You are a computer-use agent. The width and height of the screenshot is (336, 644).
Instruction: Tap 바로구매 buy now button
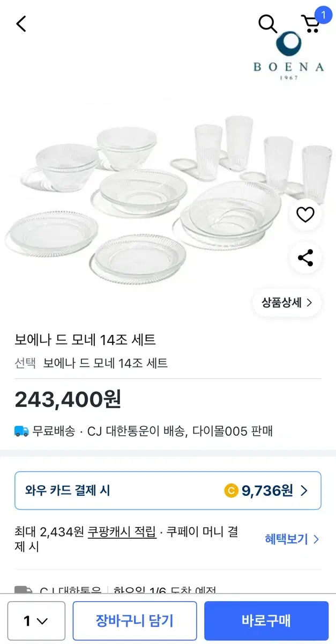coord(266,621)
